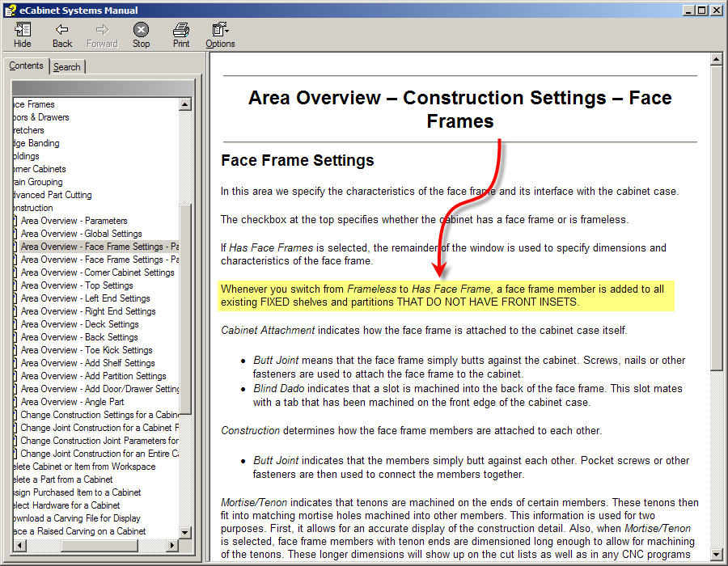728x566 pixels.
Task: Select 'Moldings' tree entry
Action: coord(26,156)
